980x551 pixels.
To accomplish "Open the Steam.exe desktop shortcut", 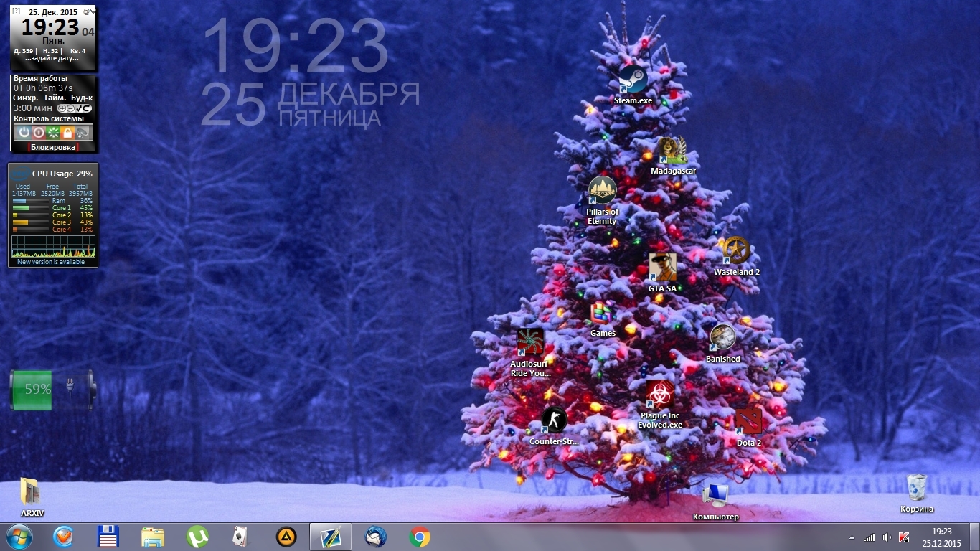I will 633,85.
